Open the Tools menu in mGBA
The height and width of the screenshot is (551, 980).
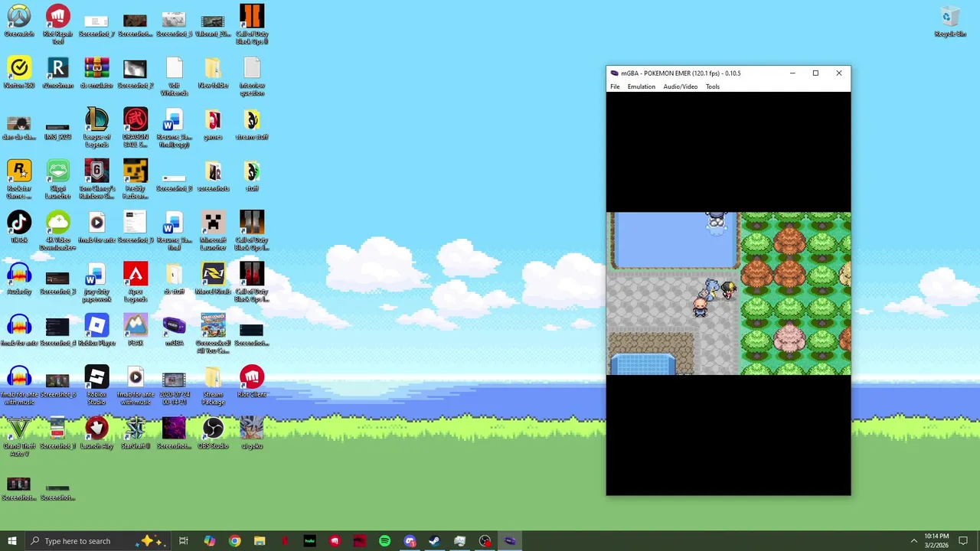pos(713,86)
